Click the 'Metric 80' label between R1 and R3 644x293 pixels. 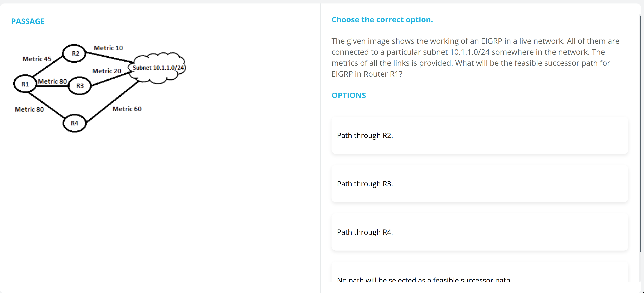(53, 81)
